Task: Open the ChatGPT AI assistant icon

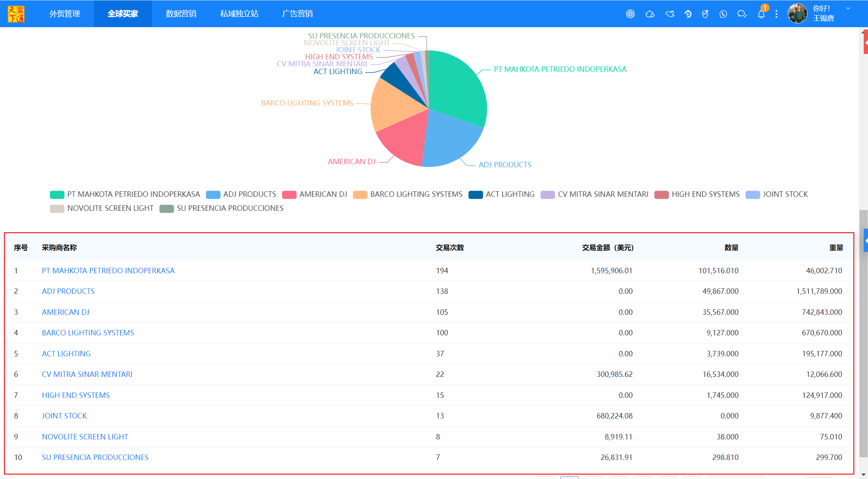Action: [630, 14]
